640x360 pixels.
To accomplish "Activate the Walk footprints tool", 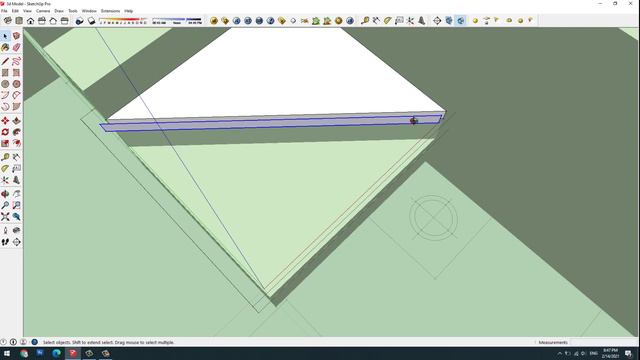I will 5,242.
